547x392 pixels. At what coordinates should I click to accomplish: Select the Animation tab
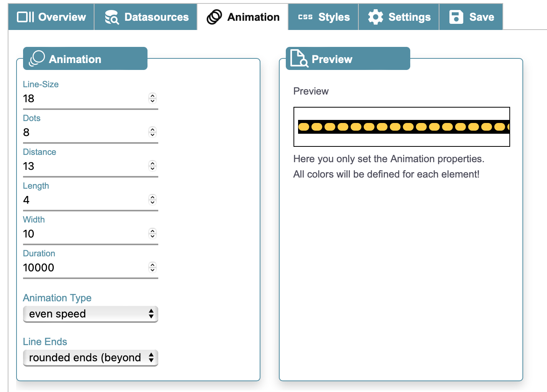point(243,17)
